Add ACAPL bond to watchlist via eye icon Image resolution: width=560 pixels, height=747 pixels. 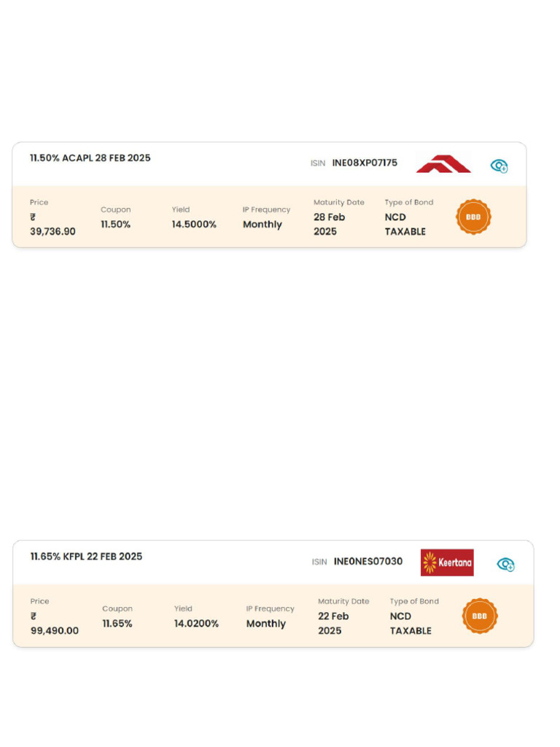pos(499,166)
